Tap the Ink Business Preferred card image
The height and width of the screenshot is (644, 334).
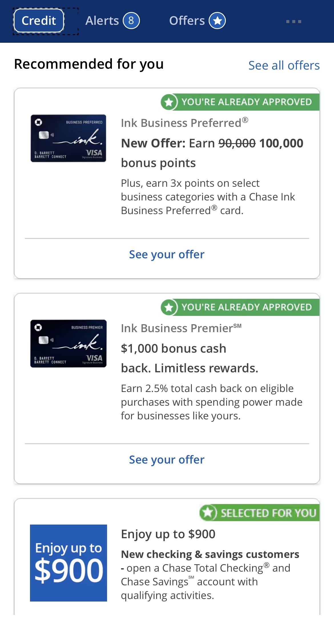[68, 138]
